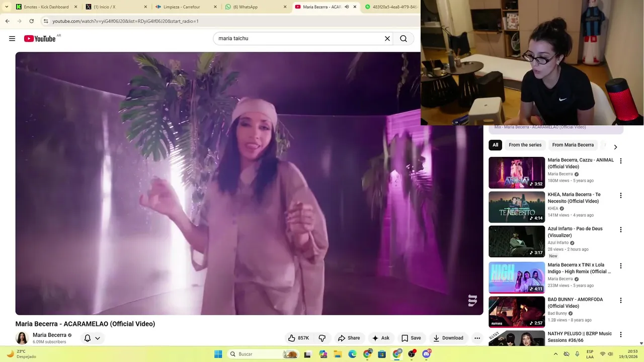Open the ANIMAL (Official Video) thumbnail

click(x=517, y=172)
